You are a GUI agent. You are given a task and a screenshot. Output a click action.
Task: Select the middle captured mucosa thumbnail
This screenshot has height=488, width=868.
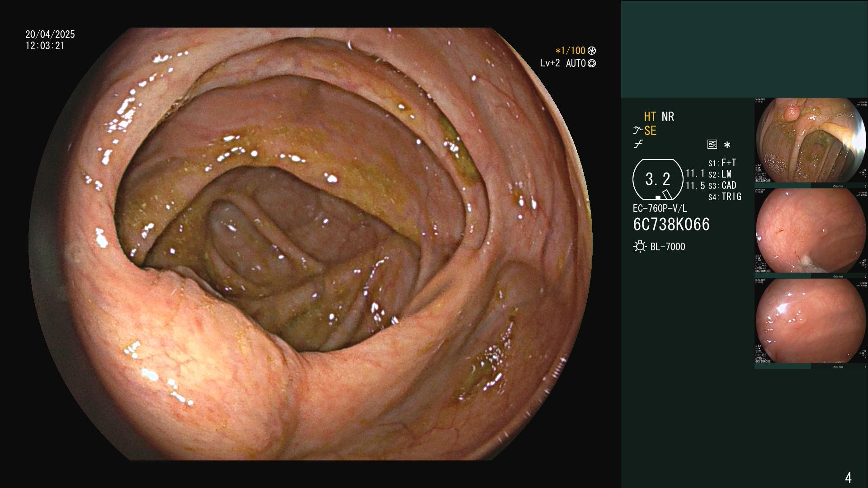click(811, 231)
